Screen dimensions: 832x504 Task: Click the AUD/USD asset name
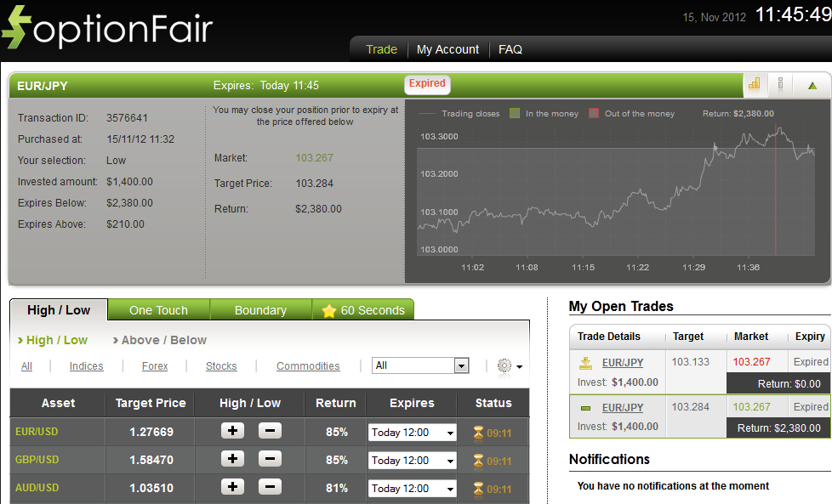point(37,488)
